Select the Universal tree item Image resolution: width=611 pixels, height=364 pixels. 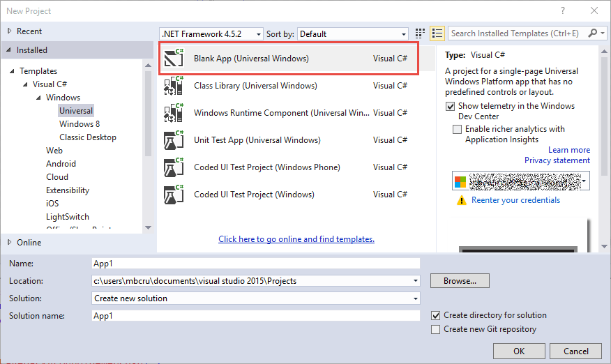(76, 111)
